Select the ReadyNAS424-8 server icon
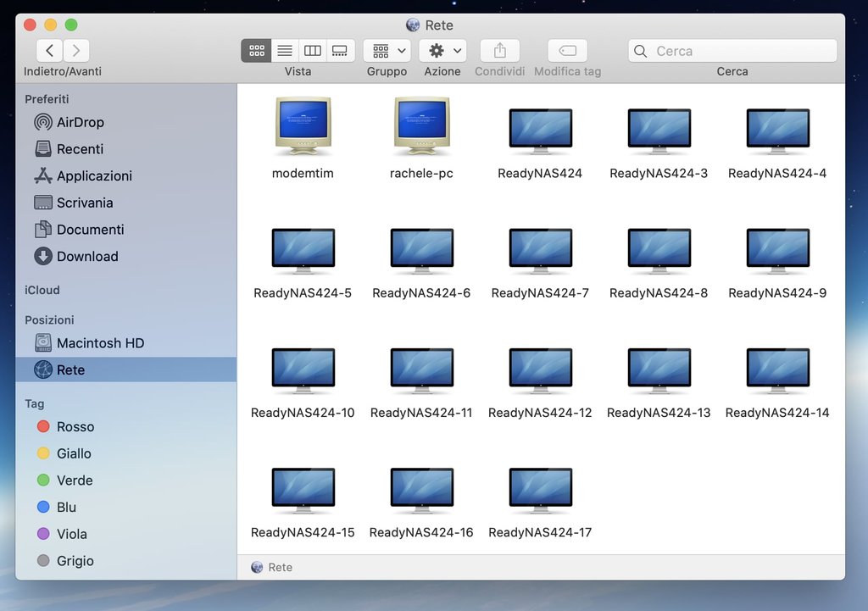This screenshot has height=611, width=868. [x=659, y=251]
